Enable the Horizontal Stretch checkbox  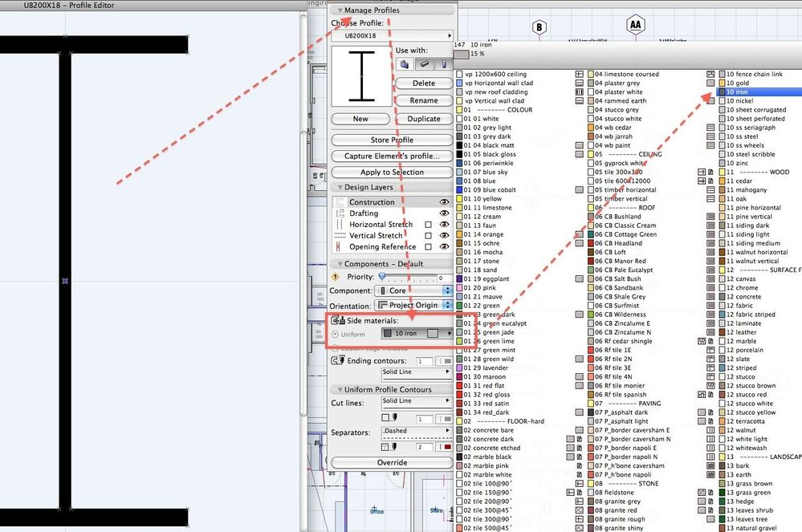click(x=429, y=224)
